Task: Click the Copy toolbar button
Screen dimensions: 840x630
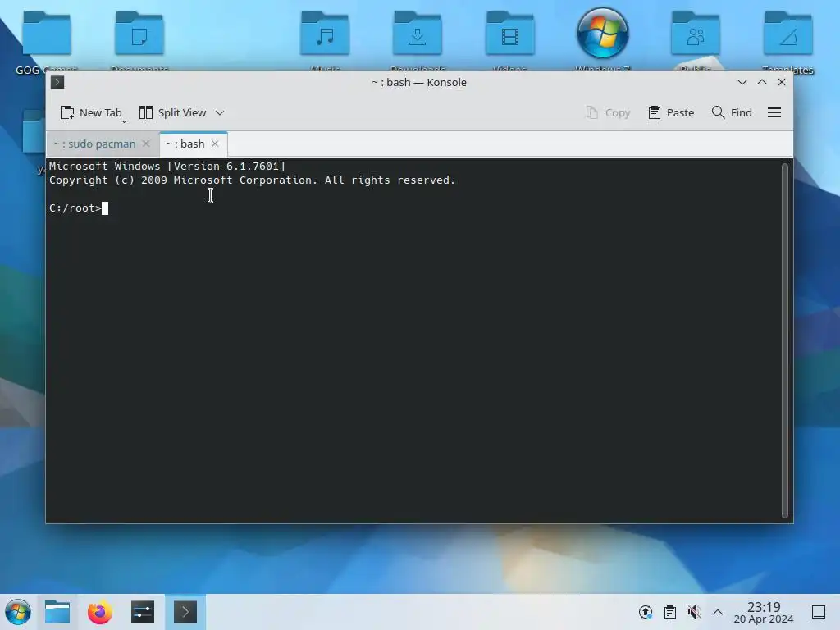Action: [x=608, y=112]
